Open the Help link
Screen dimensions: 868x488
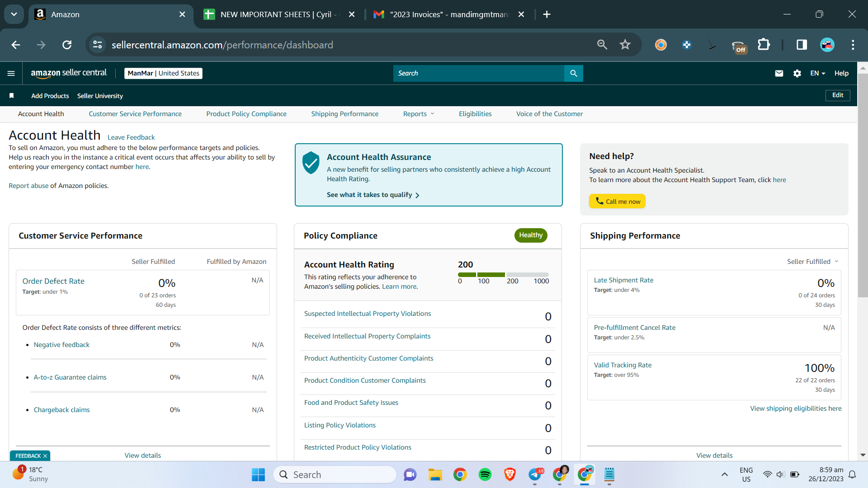(x=841, y=73)
